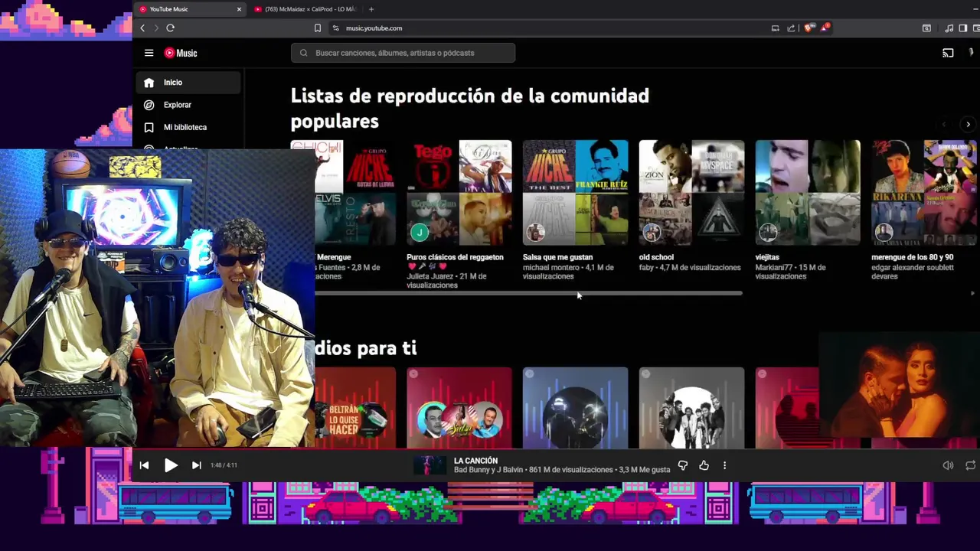Open Mi biblioteca in sidebar
980x551 pixels.
click(188, 127)
